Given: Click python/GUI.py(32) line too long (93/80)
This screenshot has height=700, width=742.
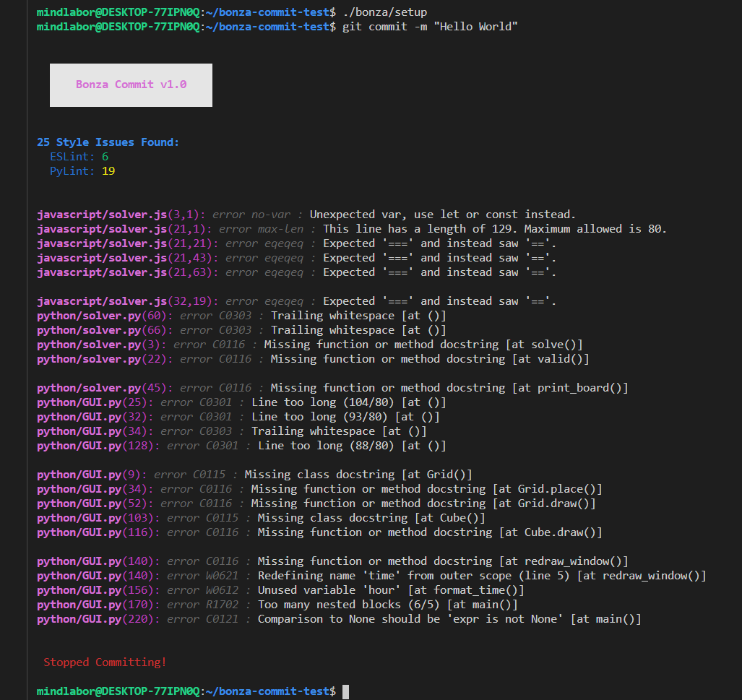Looking at the screenshot, I should coord(238,417).
